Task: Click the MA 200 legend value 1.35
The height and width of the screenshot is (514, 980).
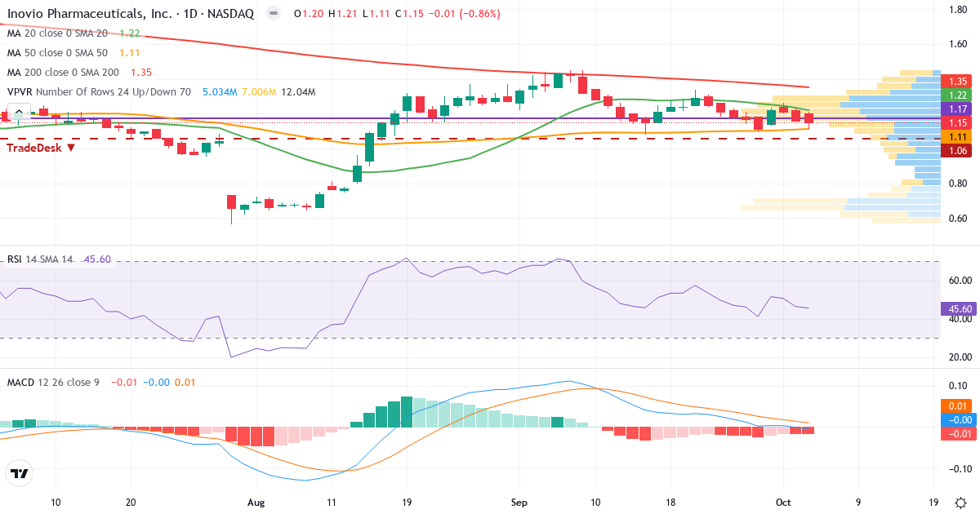Action: pos(142,72)
